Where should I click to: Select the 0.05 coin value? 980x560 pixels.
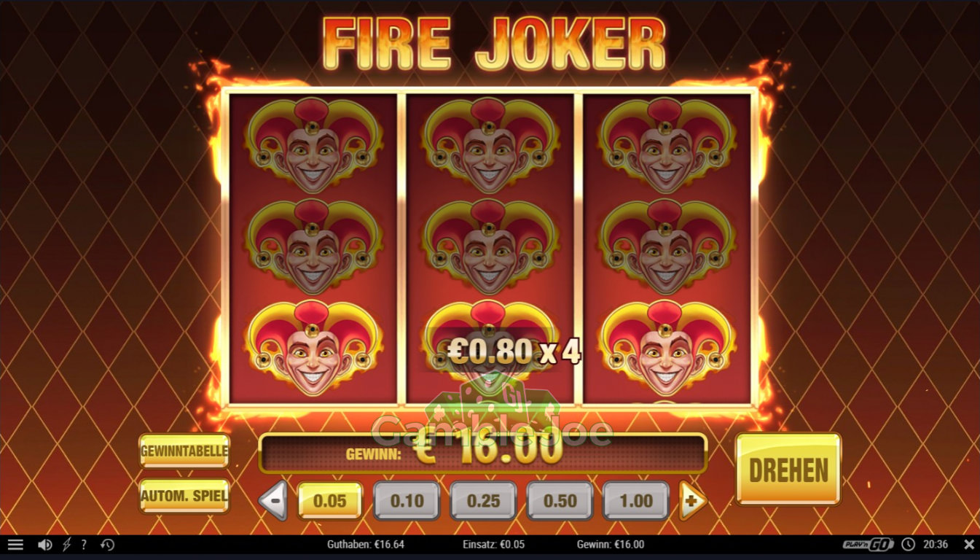point(330,501)
